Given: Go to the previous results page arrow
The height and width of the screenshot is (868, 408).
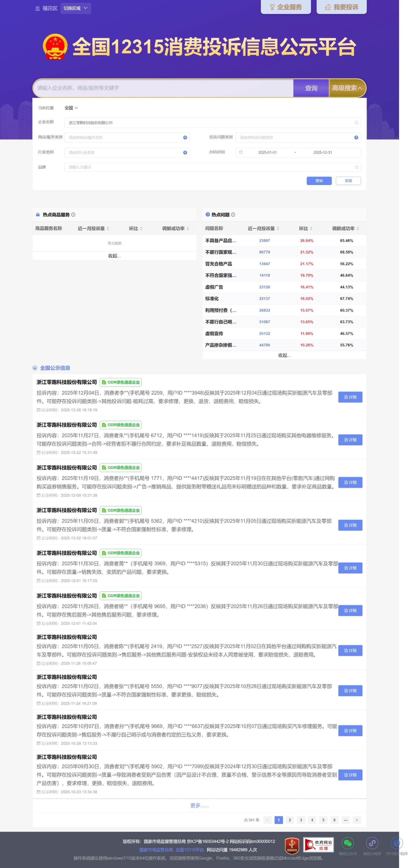Looking at the screenshot, I should coord(268,820).
